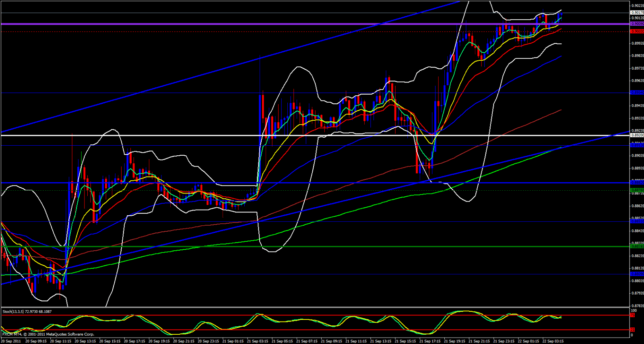Click the 20 Sep 17:15 time label
The width and height of the screenshot is (644, 344).
tap(134, 341)
